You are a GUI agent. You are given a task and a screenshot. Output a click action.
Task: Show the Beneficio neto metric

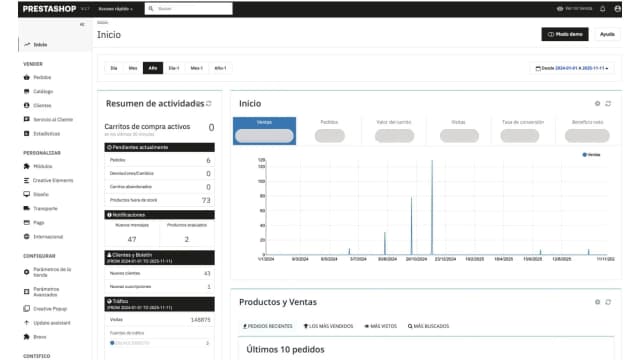587,131
